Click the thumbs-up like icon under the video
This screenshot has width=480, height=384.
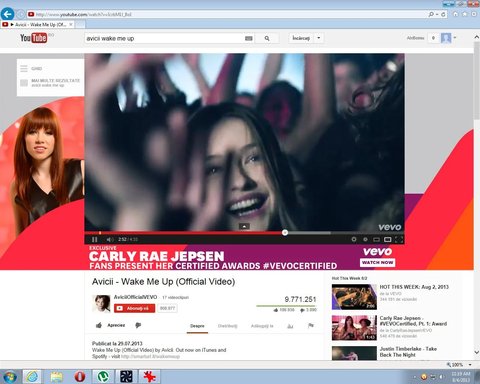pos(99,325)
